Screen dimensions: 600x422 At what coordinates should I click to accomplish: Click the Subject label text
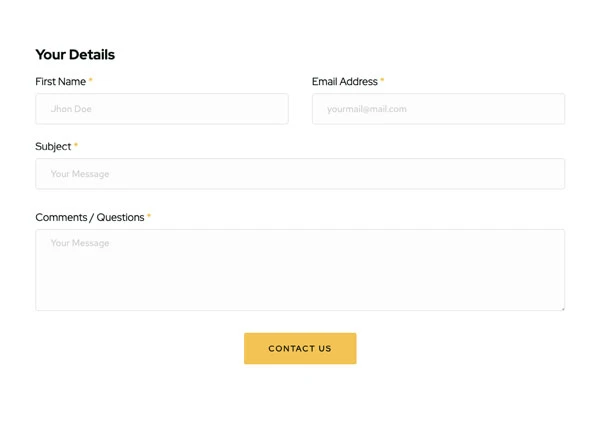pos(53,147)
